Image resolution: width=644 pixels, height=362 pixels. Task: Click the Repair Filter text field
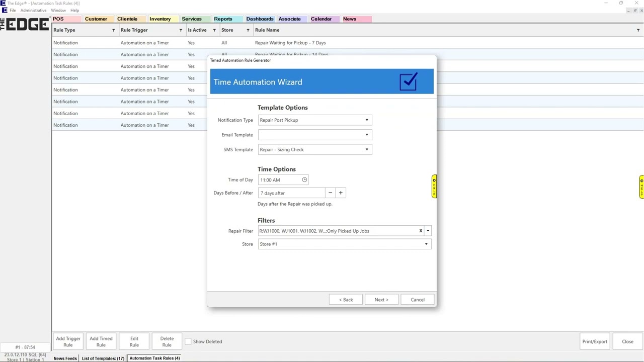tap(338, 231)
